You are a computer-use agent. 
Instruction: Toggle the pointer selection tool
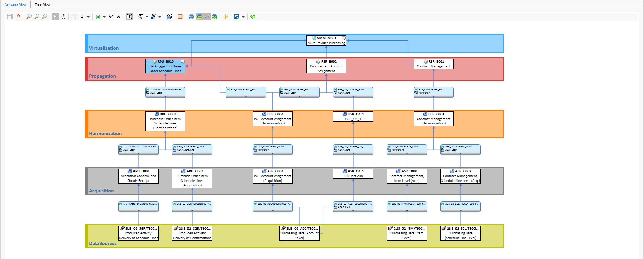pyautogui.click(x=55, y=17)
